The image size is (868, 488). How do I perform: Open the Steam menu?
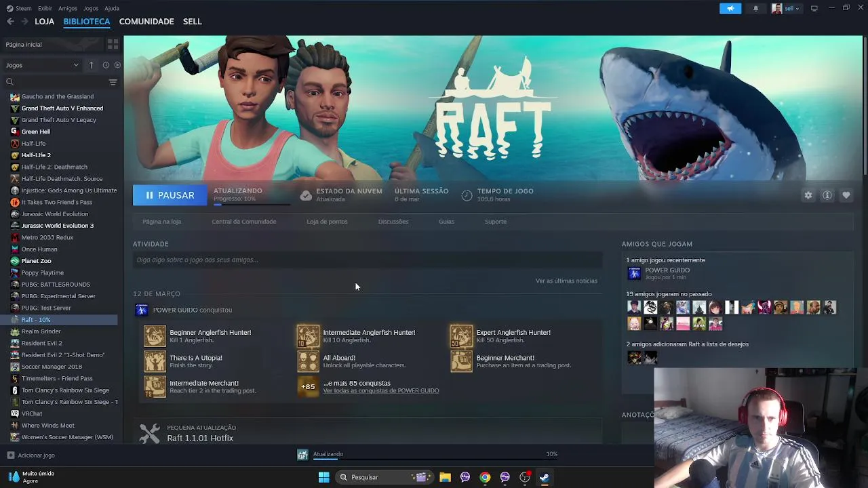(x=19, y=8)
